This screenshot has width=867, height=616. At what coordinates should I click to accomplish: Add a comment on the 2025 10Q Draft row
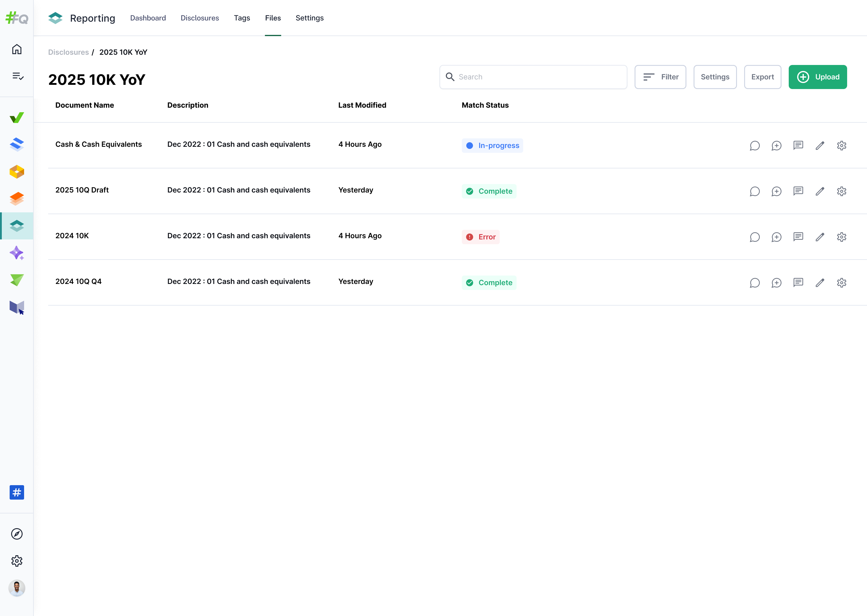pyautogui.click(x=776, y=191)
